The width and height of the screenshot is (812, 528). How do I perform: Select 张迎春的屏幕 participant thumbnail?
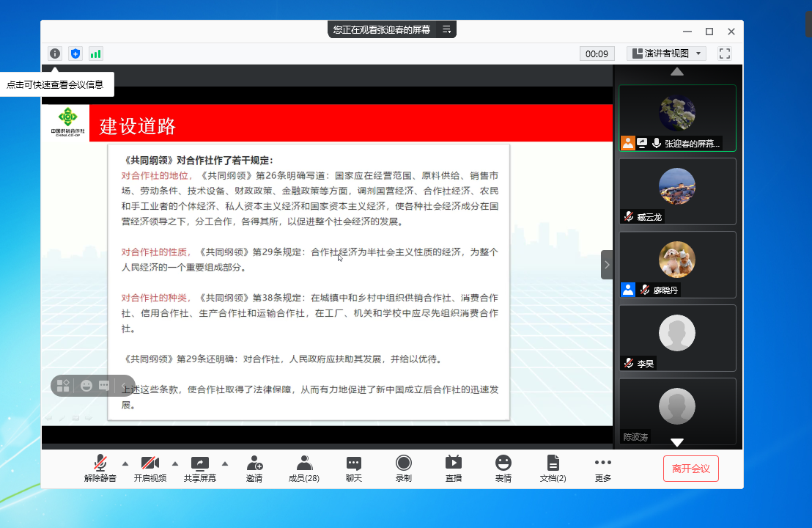pyautogui.click(x=677, y=118)
